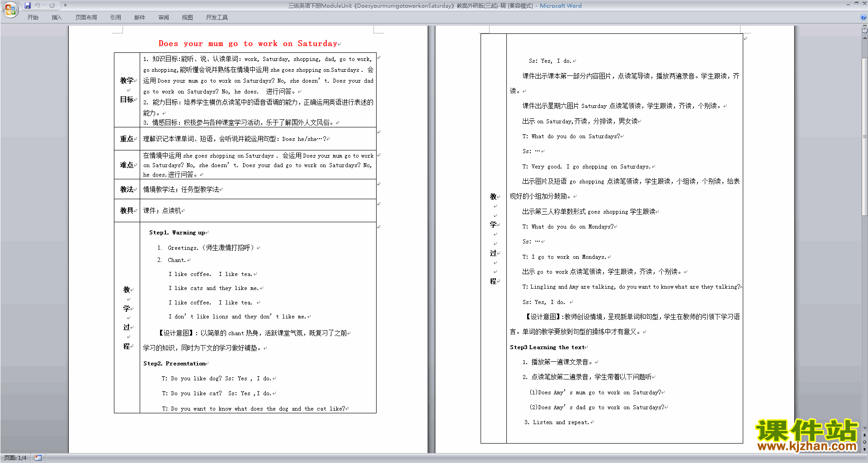Click the 教法 row label
This screenshot has width=868, height=463.
tap(127, 189)
